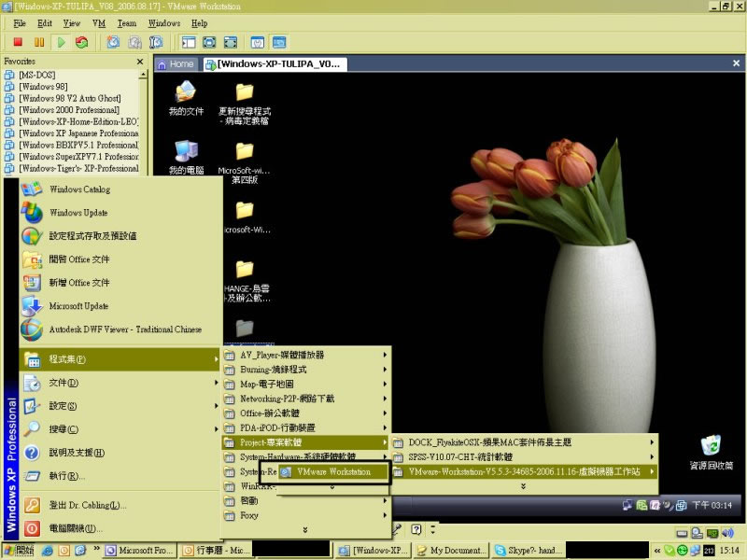Screen dimensions: 747x560
Task: Select [Windows BBXPV5.1 Professional] favorite
Action: [x=72, y=145]
